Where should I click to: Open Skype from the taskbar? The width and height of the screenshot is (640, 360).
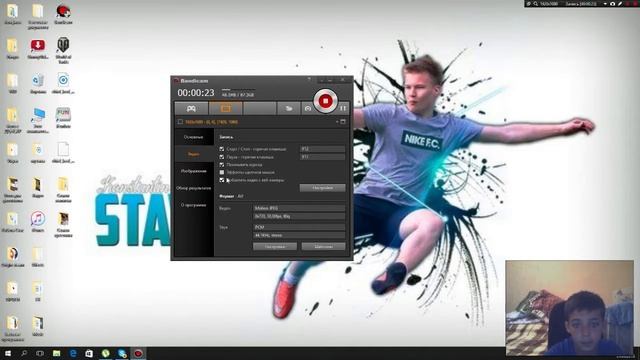point(122,353)
